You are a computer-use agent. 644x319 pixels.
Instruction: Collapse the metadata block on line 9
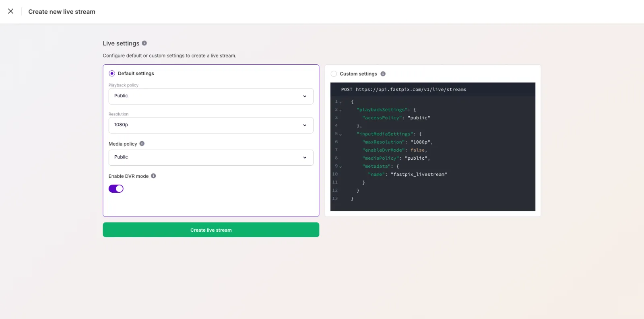[341, 167]
